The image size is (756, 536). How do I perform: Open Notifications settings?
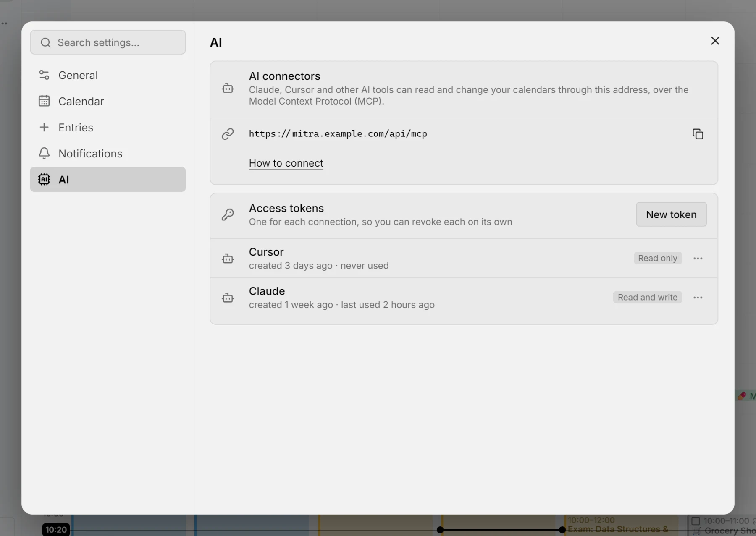108,153
